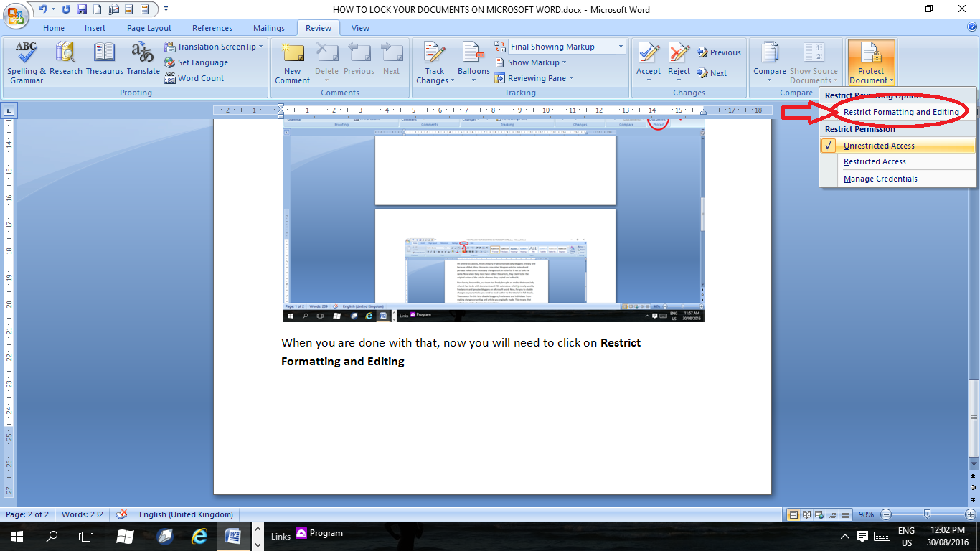Customize Quick Access Toolbar dropdown arrow

(166, 9)
